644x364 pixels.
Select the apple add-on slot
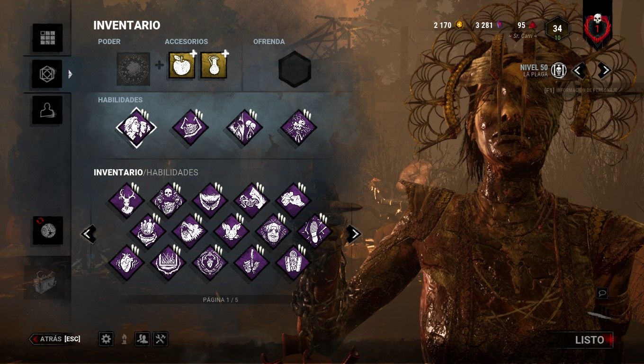click(x=182, y=65)
